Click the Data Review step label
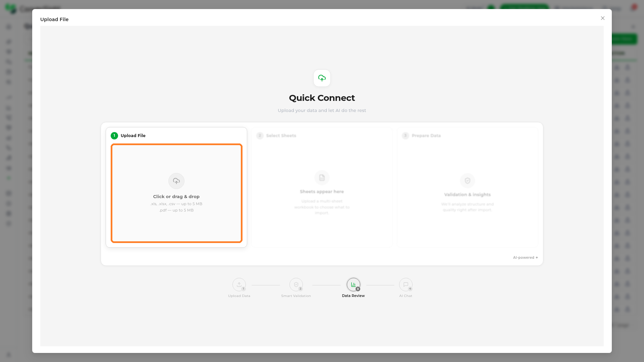This screenshot has width=644, height=362. pos(354,296)
